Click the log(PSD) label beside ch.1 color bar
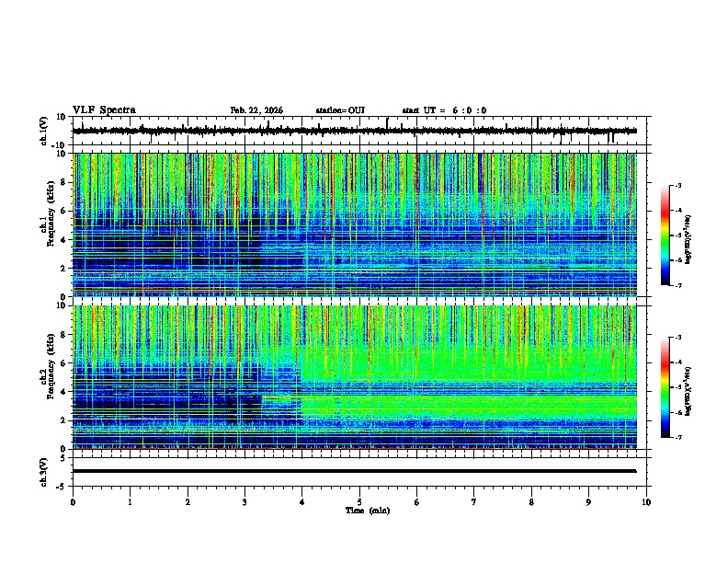This screenshot has width=728, height=563. [688, 240]
